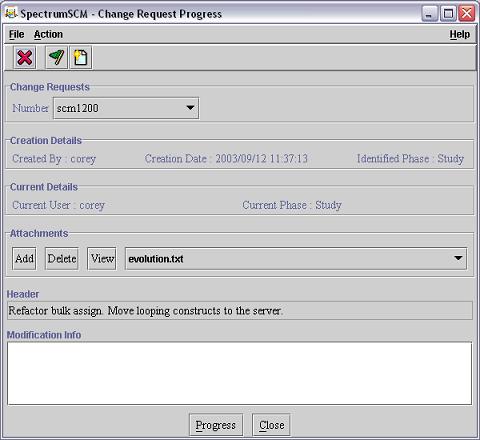Click the Header text field
Viewport: 480px width, 440px height.
[240, 311]
